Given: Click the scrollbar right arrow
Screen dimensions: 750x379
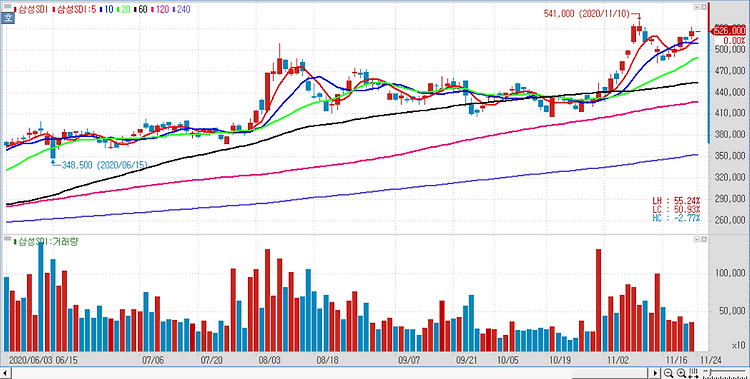Looking at the screenshot, I should point(656,373).
